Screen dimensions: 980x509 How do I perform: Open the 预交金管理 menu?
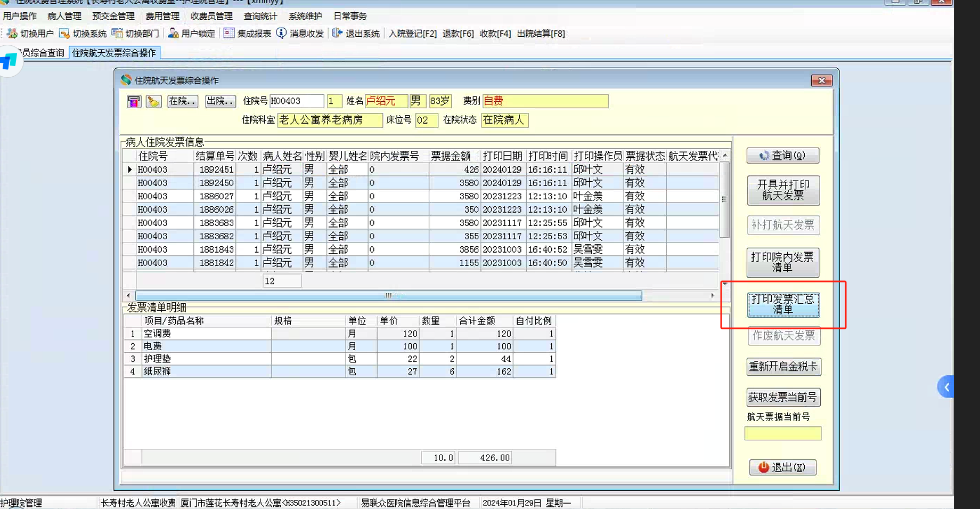(113, 16)
